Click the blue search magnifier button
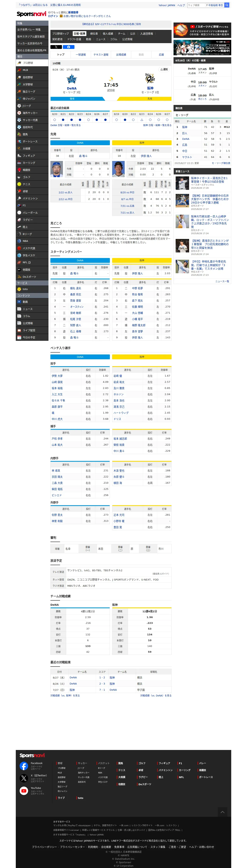 click(227, 5)
